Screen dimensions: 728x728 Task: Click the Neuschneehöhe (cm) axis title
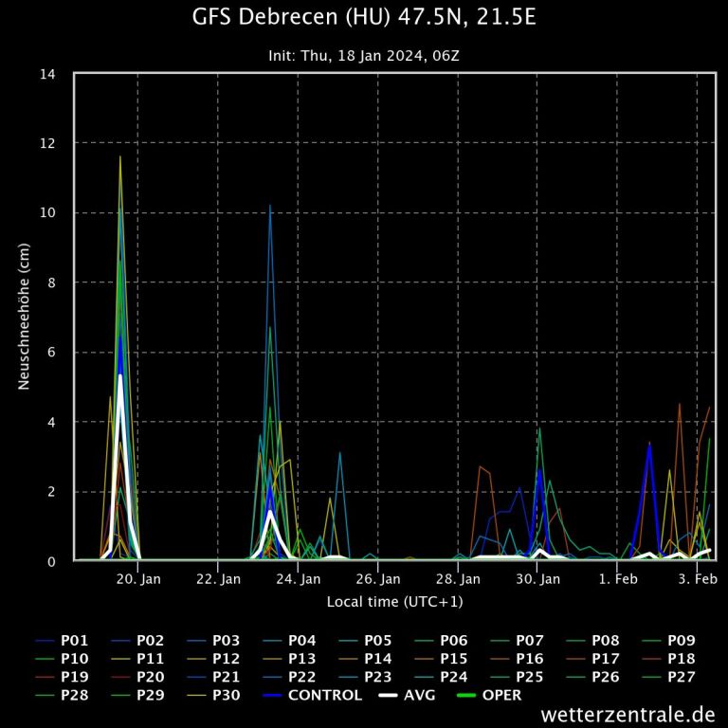[x=24, y=318]
